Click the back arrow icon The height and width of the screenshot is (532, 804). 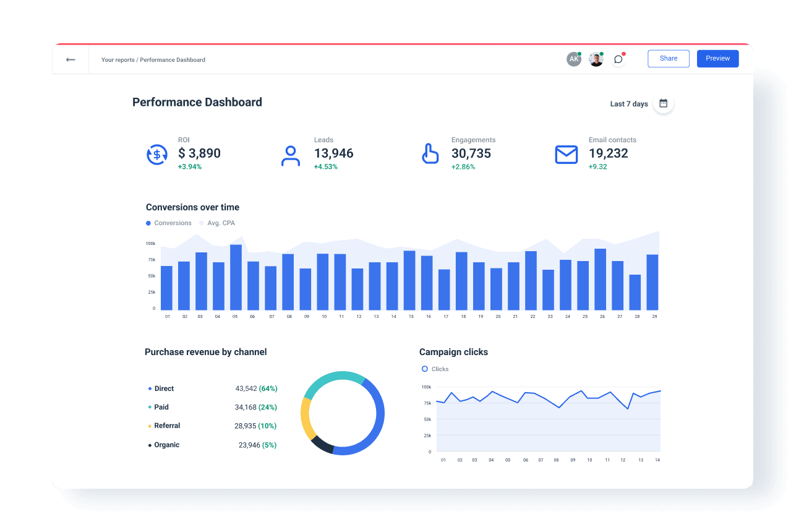(x=70, y=59)
